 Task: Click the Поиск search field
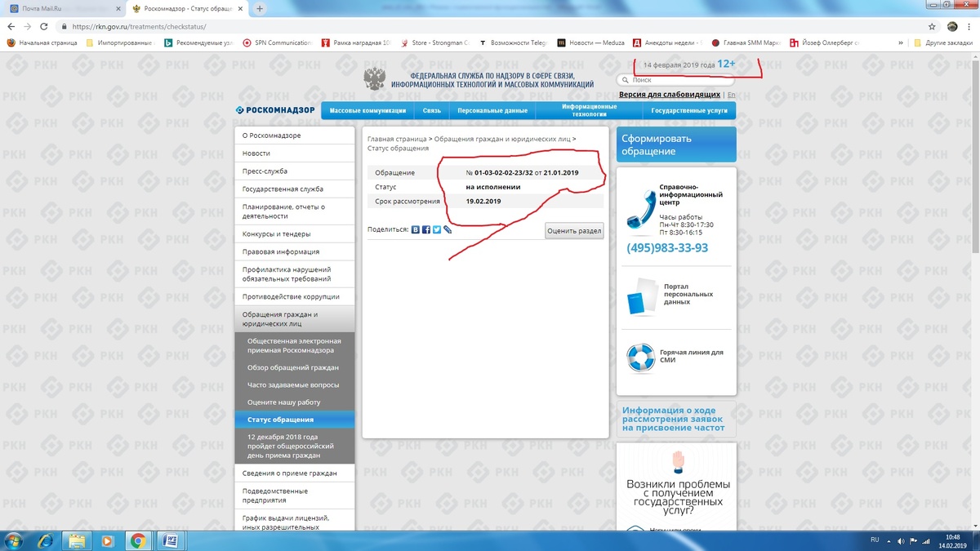click(x=676, y=80)
